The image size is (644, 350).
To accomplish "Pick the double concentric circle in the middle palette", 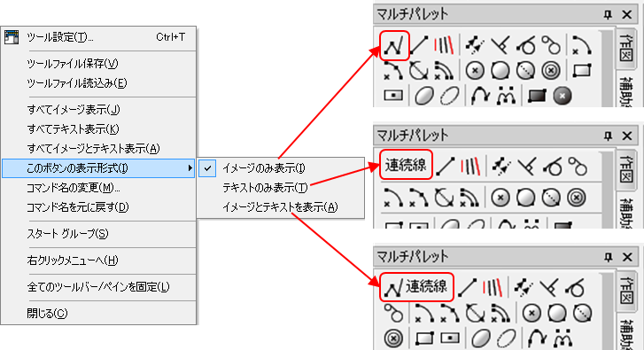I will coord(576,198).
